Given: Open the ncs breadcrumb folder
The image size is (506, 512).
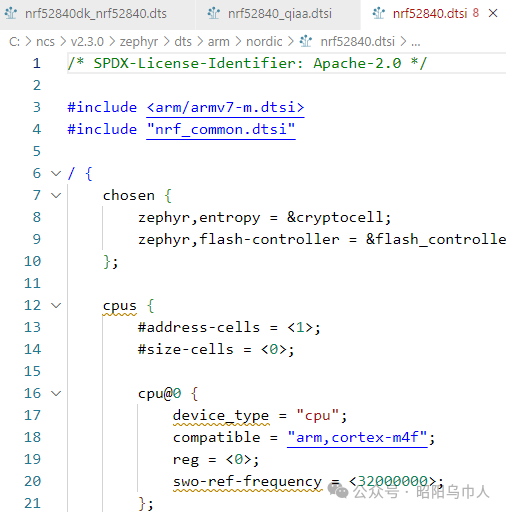Looking at the screenshot, I should click(45, 42).
